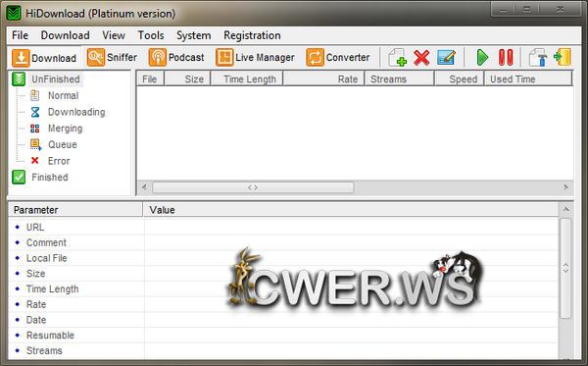Select the Merging tree item
Screen dimensions: 588x366
[x=65, y=129]
